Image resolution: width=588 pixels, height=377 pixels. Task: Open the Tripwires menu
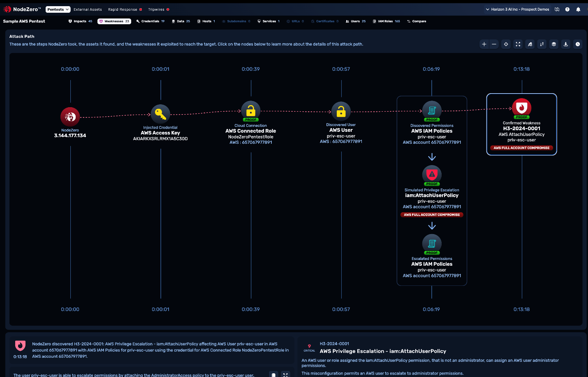click(159, 9)
